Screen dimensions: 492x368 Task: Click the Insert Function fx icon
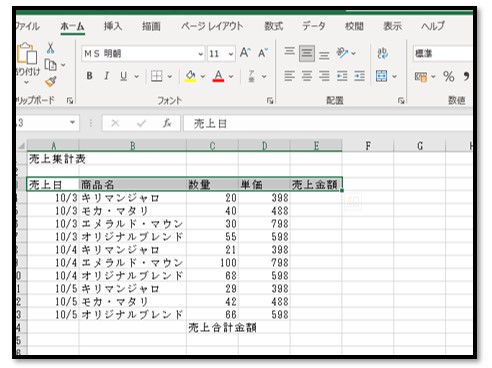(167, 123)
